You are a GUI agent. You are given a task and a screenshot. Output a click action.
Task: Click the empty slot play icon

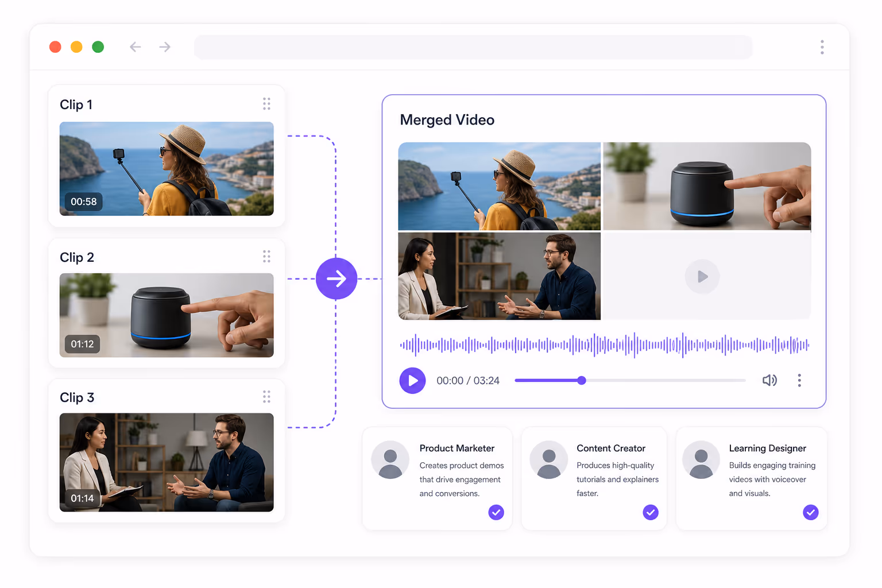pos(702,277)
